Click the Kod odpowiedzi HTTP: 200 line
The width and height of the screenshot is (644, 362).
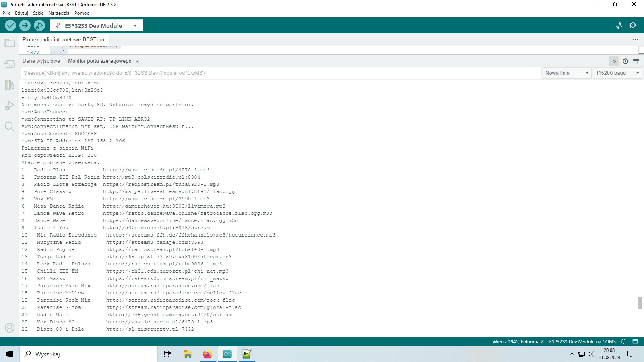[59, 155]
